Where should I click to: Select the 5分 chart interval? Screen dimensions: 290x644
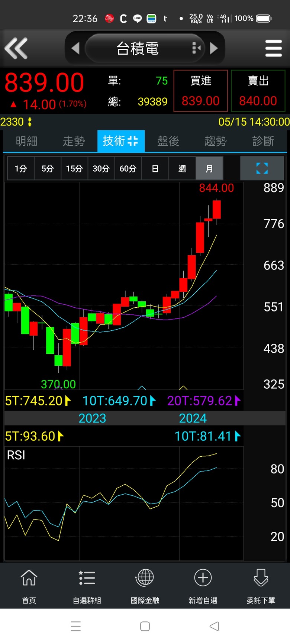tap(48, 168)
